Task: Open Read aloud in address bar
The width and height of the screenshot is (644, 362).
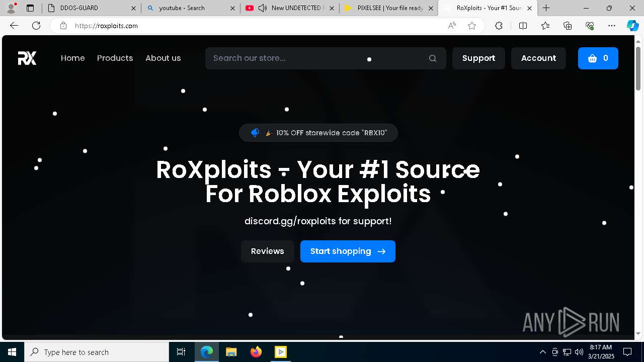Action: 452,26
